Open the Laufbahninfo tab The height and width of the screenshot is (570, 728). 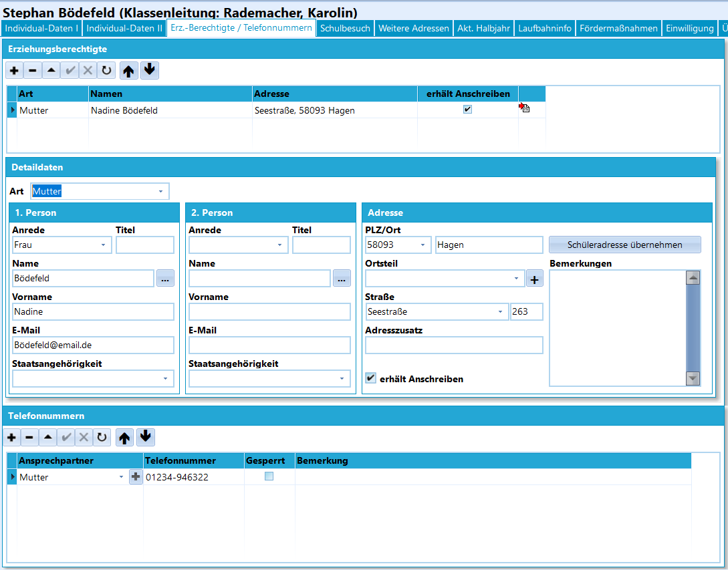(545, 28)
